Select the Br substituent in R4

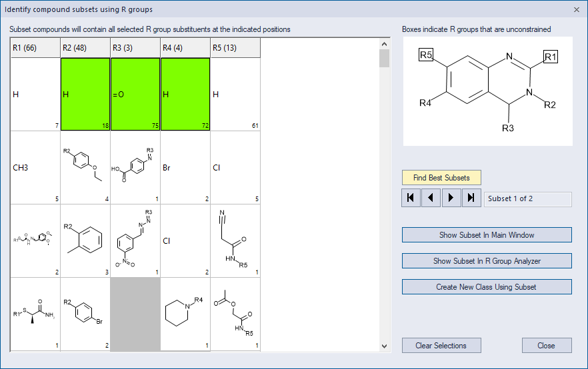point(185,167)
